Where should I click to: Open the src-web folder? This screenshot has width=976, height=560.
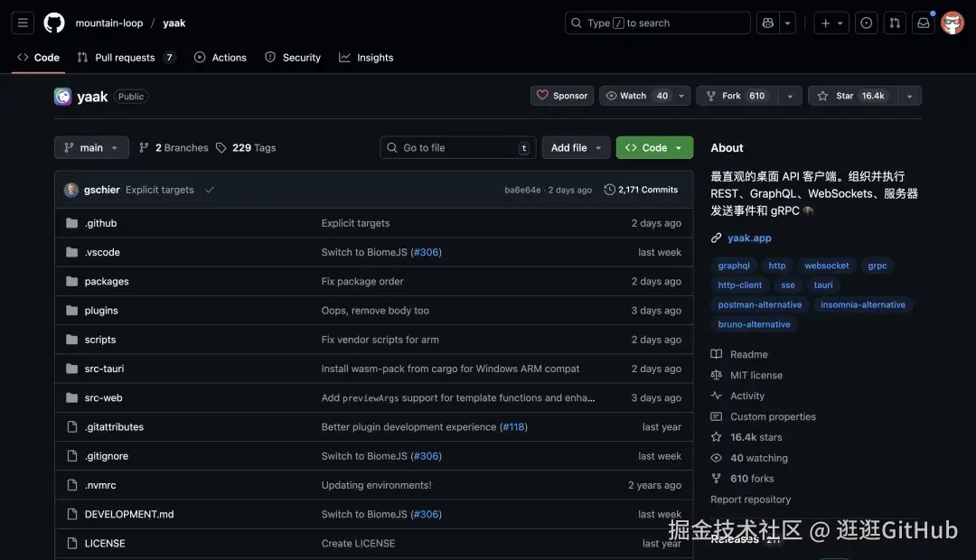tap(103, 397)
